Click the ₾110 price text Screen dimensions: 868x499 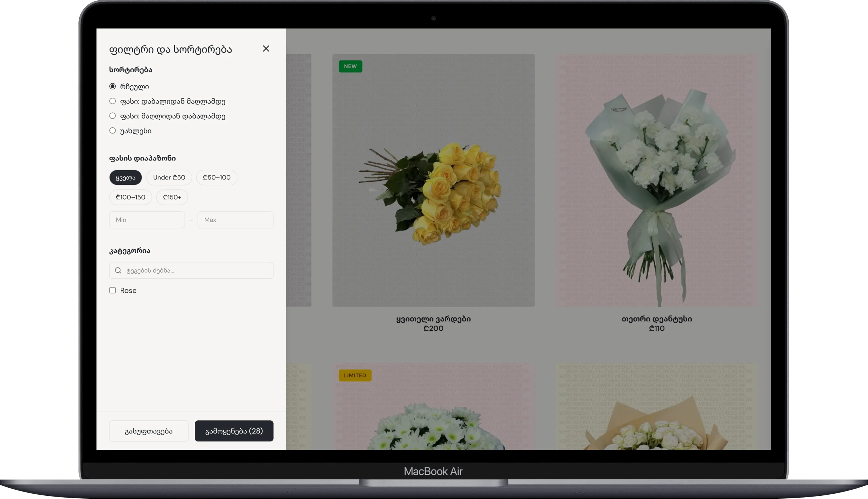click(x=657, y=328)
